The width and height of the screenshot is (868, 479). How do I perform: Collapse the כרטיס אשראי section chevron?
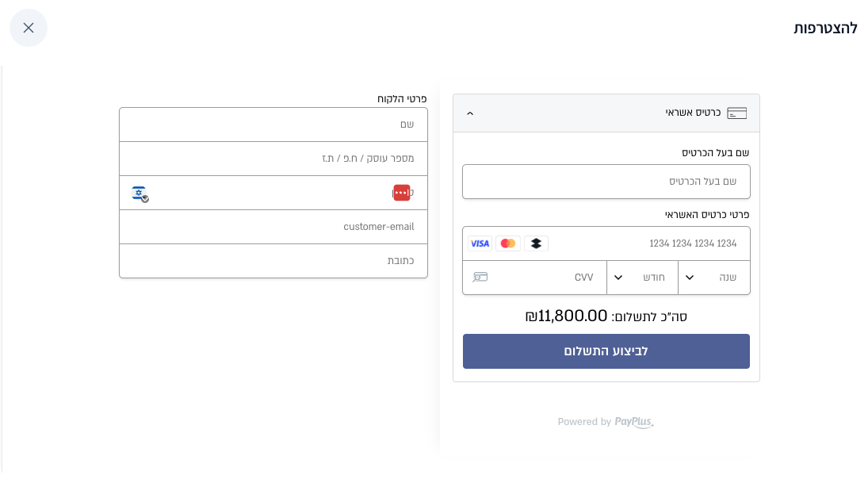[470, 113]
